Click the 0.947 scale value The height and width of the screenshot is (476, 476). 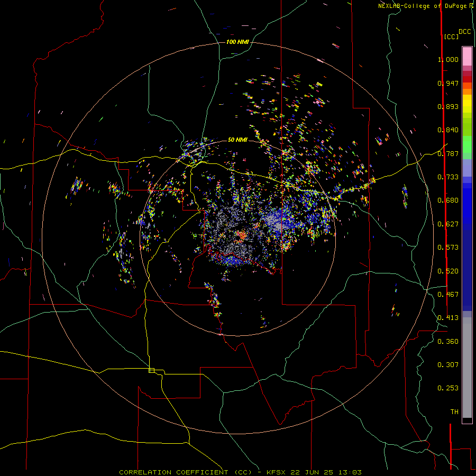(448, 83)
